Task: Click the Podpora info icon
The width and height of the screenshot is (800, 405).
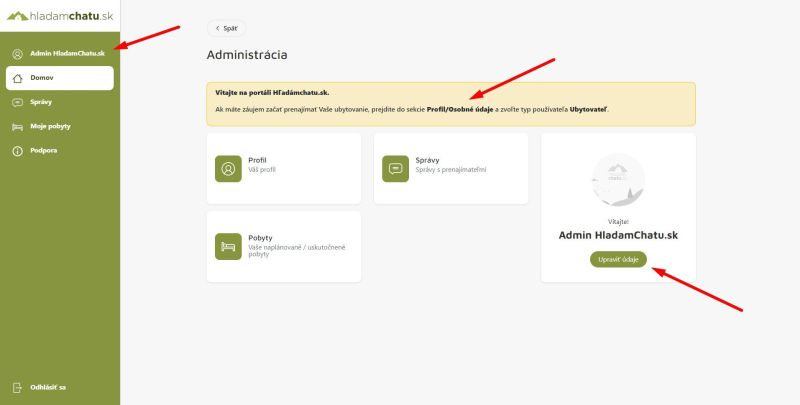Action: tap(17, 151)
